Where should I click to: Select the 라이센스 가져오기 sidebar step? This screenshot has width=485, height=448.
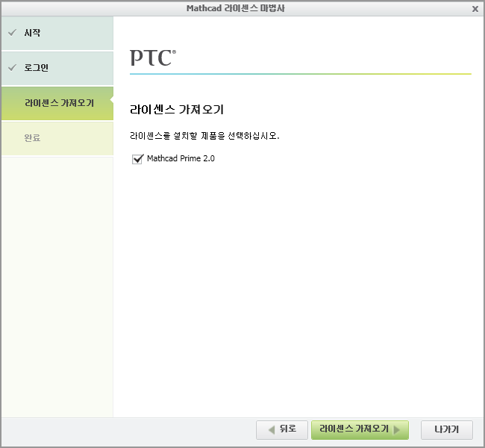[57, 103]
